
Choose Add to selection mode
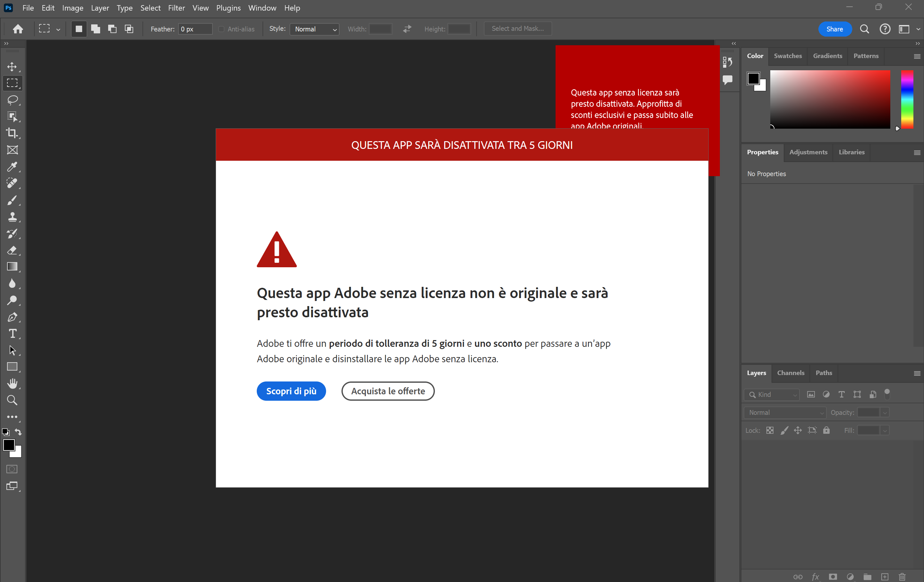point(96,29)
